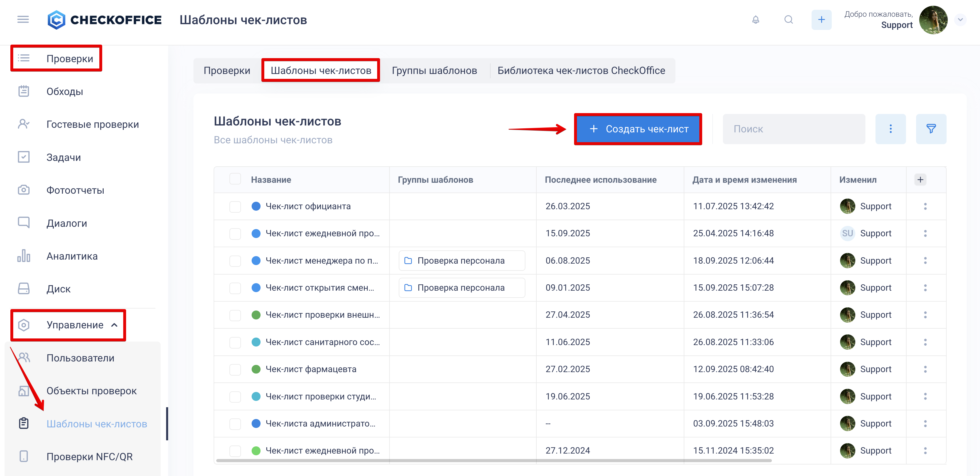
Task: Click the blue plus button in header
Action: coord(821,20)
